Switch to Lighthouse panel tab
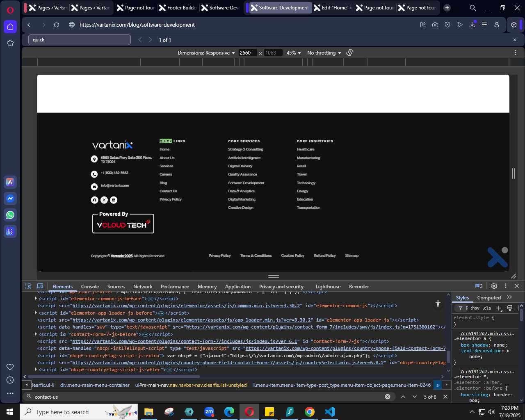525x420 pixels. coord(328,287)
